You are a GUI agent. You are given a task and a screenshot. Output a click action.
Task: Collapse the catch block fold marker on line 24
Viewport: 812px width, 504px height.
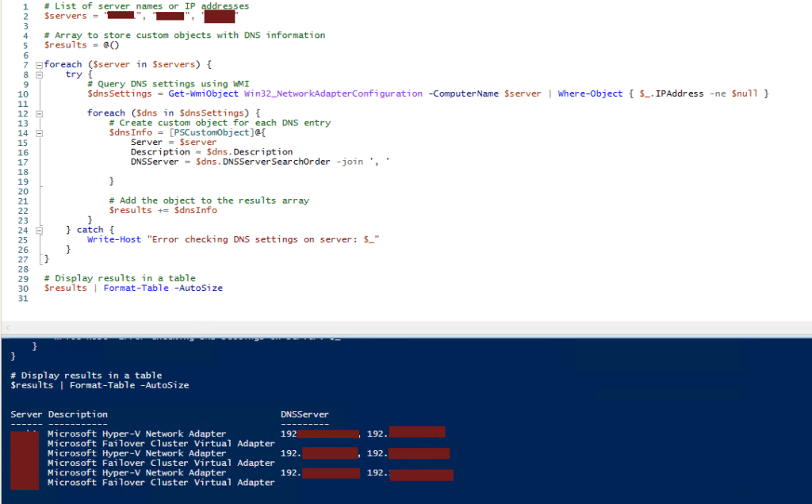(x=39, y=229)
